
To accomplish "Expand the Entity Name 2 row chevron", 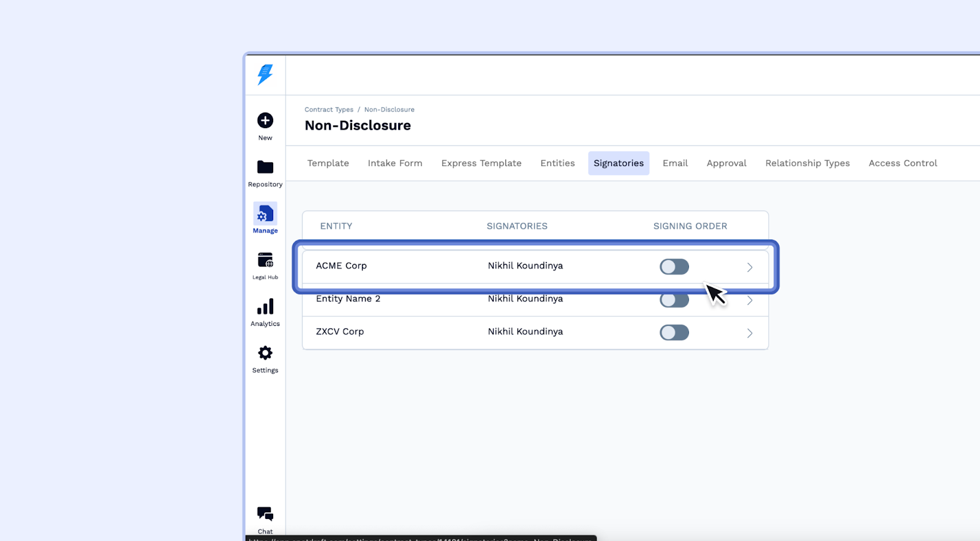I will click(750, 300).
